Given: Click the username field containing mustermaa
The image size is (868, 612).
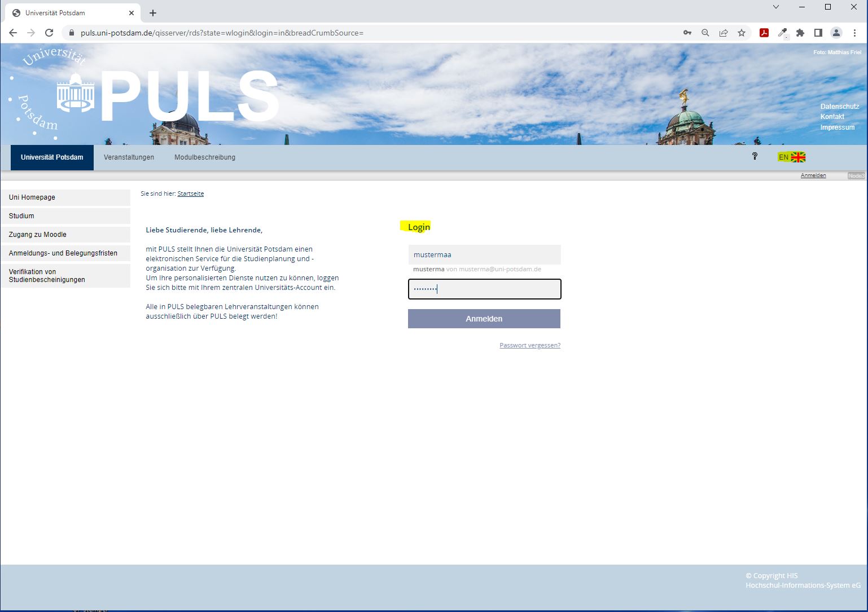Looking at the screenshot, I should [x=484, y=255].
